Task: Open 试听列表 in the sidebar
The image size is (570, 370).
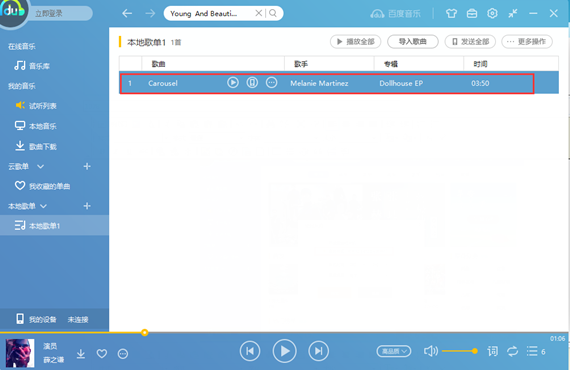Action: (36, 106)
